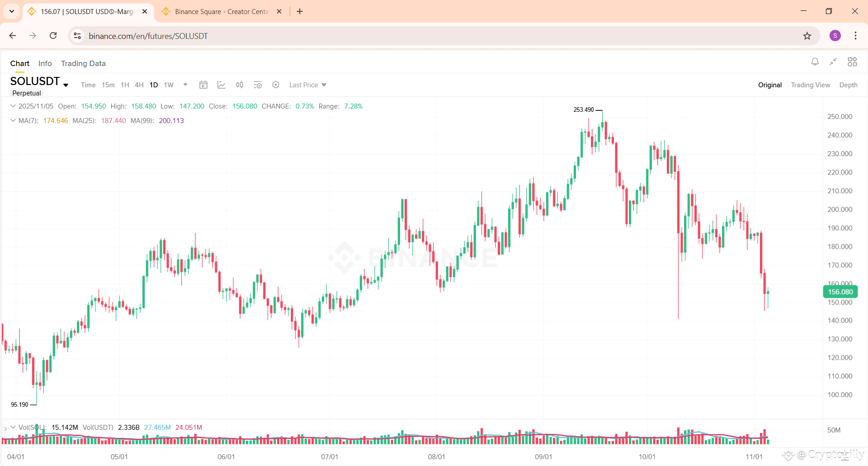
Task: Switch to the Trading Data tab
Action: [83, 63]
